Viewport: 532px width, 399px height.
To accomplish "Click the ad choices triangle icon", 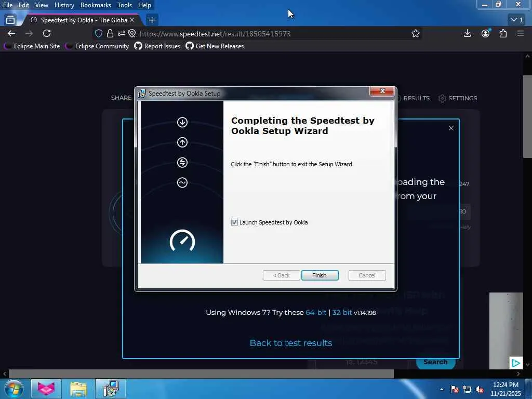I will 516,363.
